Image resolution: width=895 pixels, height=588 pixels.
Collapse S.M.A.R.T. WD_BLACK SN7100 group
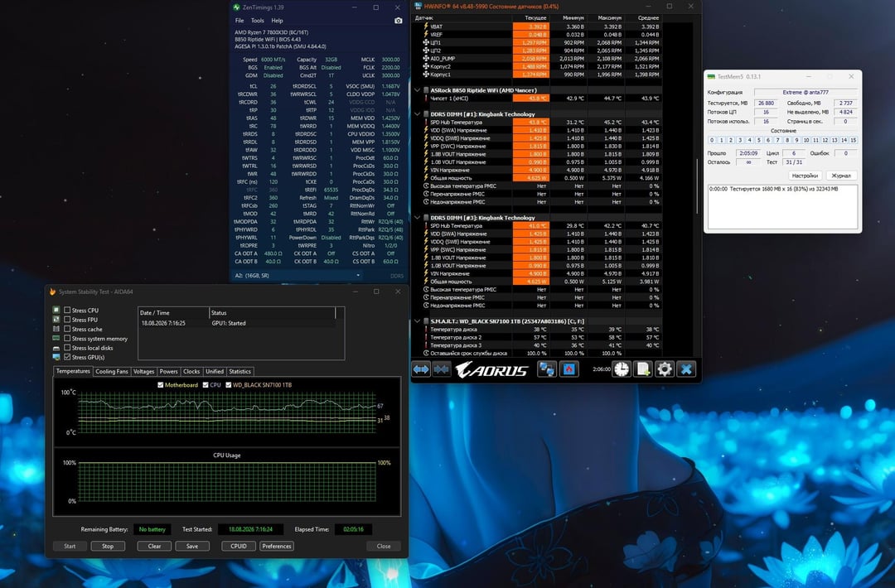point(417,321)
